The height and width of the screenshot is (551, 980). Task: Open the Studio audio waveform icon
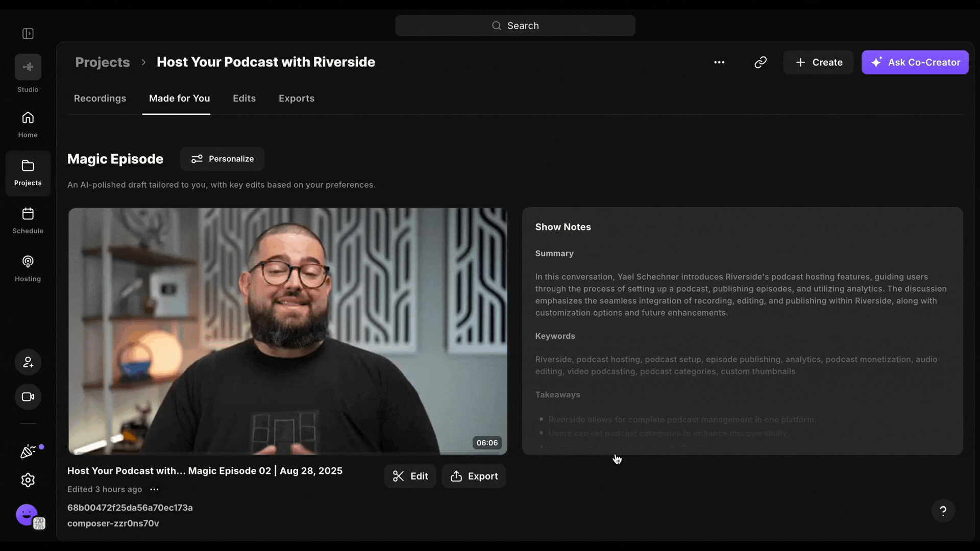(28, 67)
